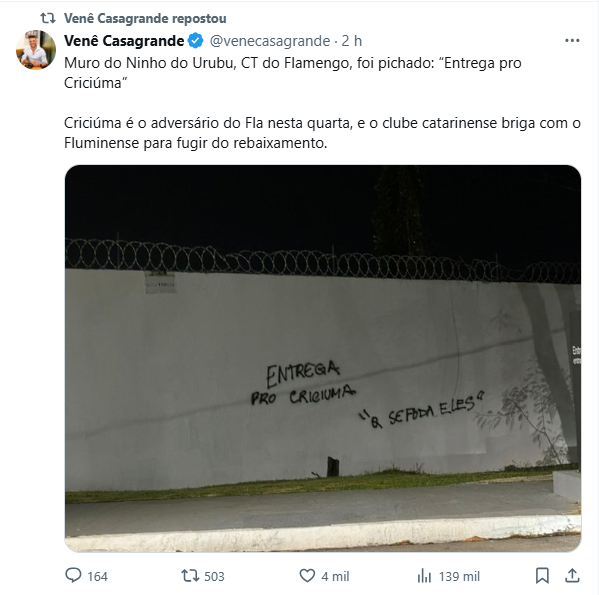Open the three-dot more options menu
The height and width of the screenshot is (595, 599).
572,40
